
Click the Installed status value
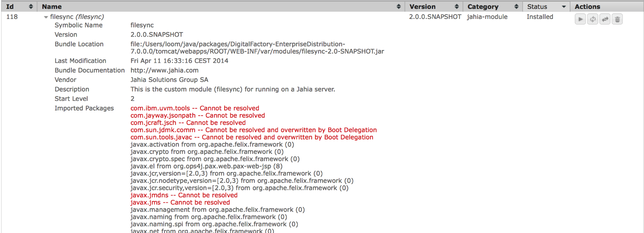(x=540, y=17)
